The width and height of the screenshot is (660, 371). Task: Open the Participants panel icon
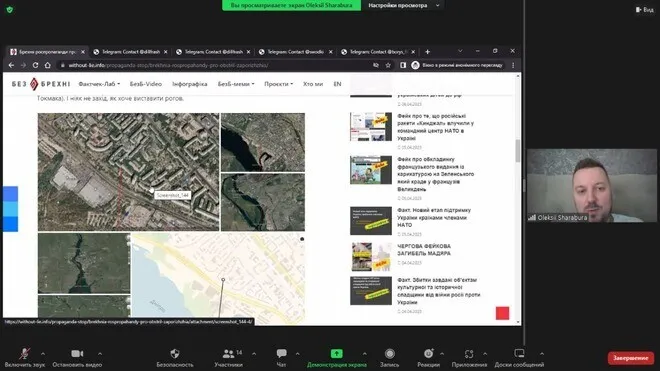click(229, 354)
